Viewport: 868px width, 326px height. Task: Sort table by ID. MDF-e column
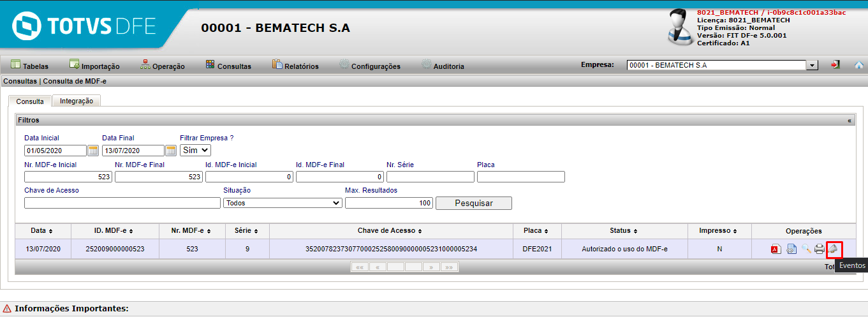(x=114, y=231)
